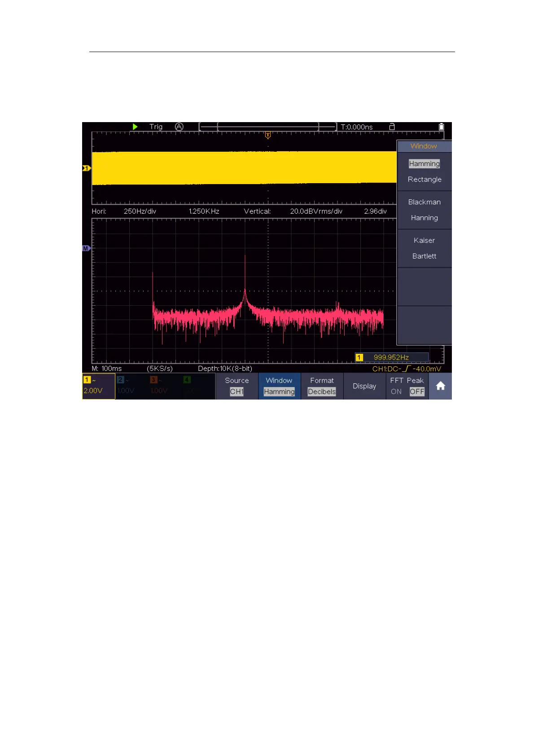The height and width of the screenshot is (756, 534).
Task: Click the 250Hz/div horizontal scale
Action: [x=140, y=211]
